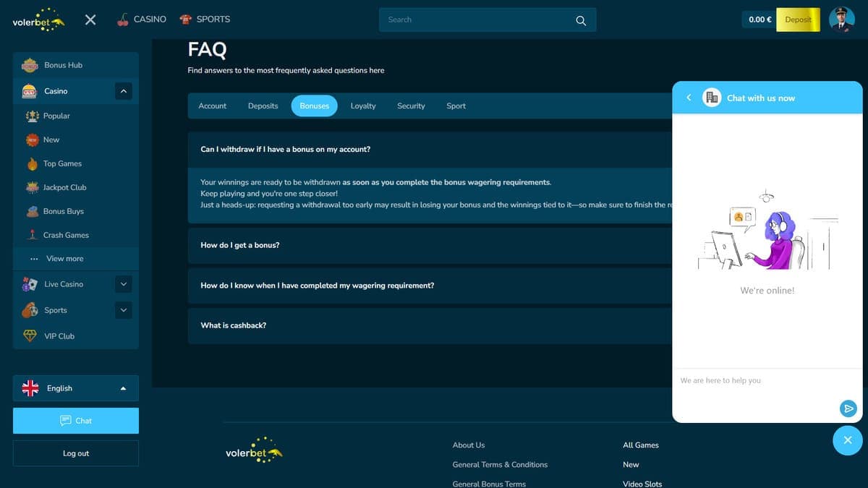Open the New footer link
The image size is (868, 488).
click(631, 465)
